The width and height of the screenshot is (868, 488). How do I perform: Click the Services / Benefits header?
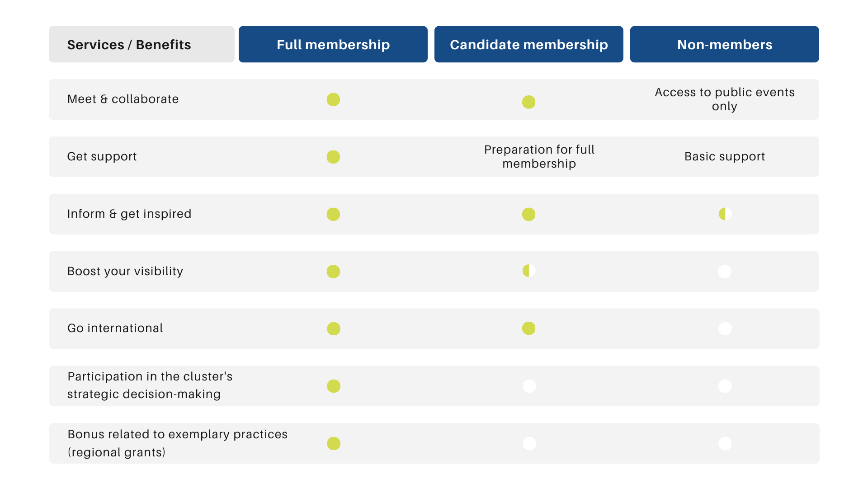(x=142, y=44)
